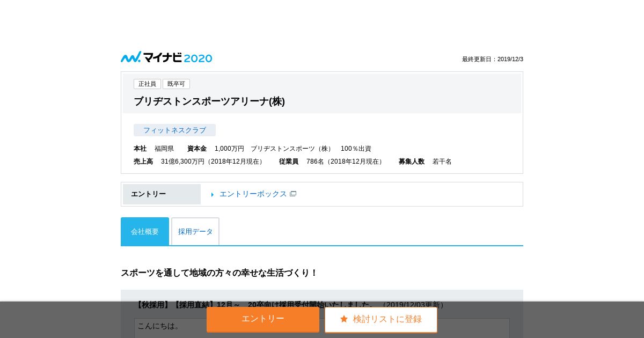Click the こんにちは。 message text
Image resolution: width=644 pixels, height=338 pixels.
[x=159, y=326]
